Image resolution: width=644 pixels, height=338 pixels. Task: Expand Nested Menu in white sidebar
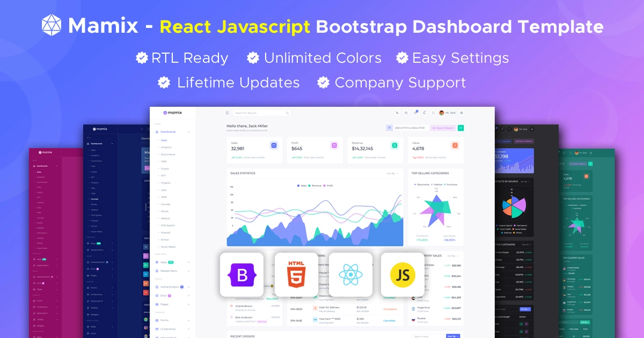coord(172,270)
